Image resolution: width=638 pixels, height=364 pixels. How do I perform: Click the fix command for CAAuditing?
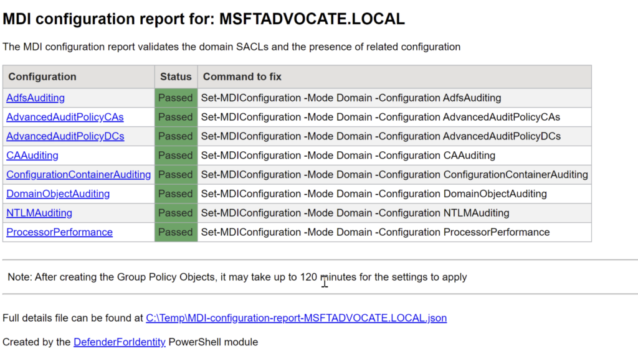point(348,156)
